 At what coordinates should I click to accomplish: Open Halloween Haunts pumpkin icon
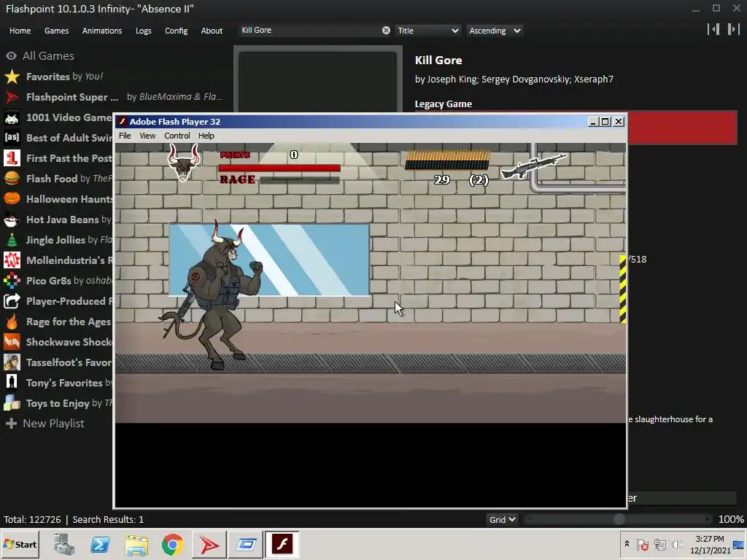(x=12, y=199)
